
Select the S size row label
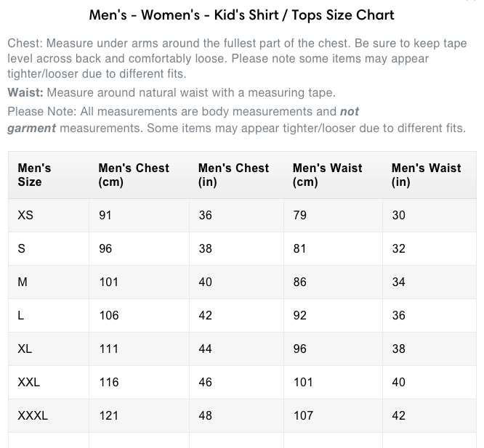pyautogui.click(x=22, y=249)
